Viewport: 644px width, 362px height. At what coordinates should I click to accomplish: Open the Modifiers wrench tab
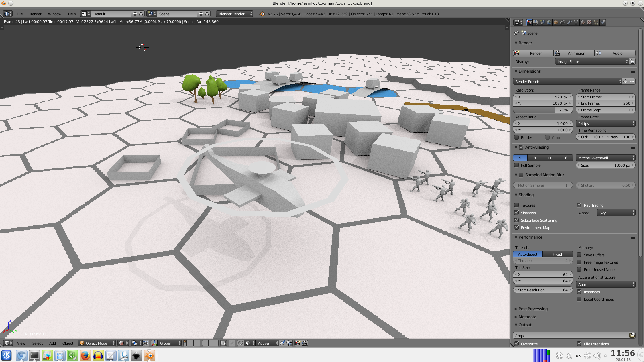click(x=569, y=22)
